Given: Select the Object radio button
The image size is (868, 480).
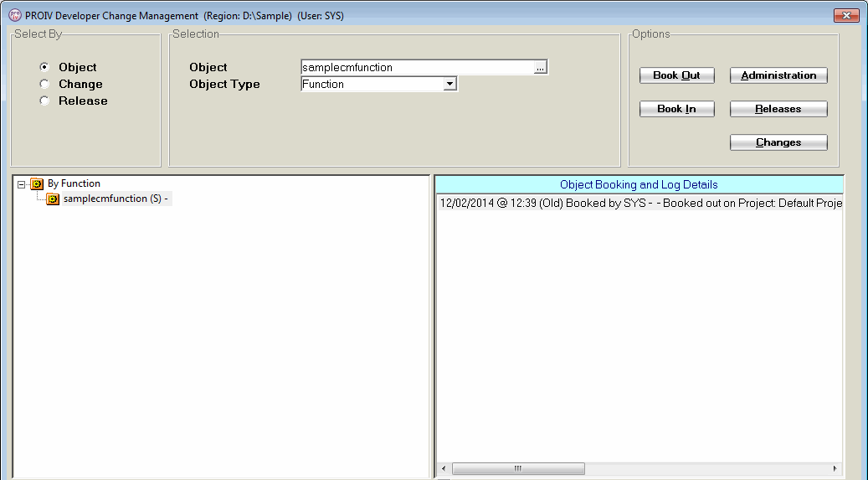Looking at the screenshot, I should tap(44, 67).
